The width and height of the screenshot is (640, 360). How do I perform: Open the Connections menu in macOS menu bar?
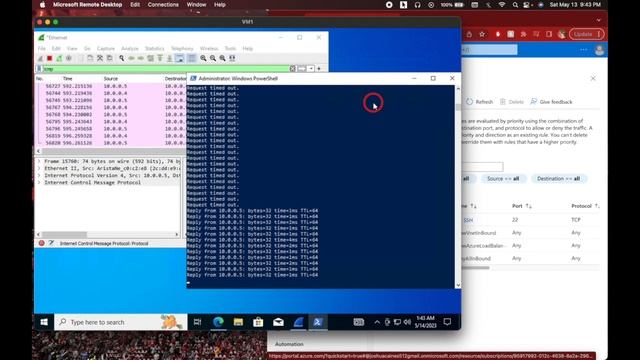[163, 5]
